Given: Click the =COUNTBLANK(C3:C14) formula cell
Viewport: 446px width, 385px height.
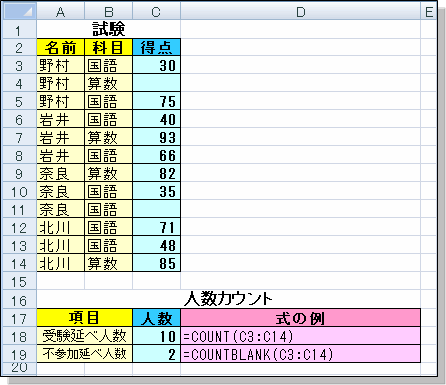Looking at the screenshot, I should (300, 354).
